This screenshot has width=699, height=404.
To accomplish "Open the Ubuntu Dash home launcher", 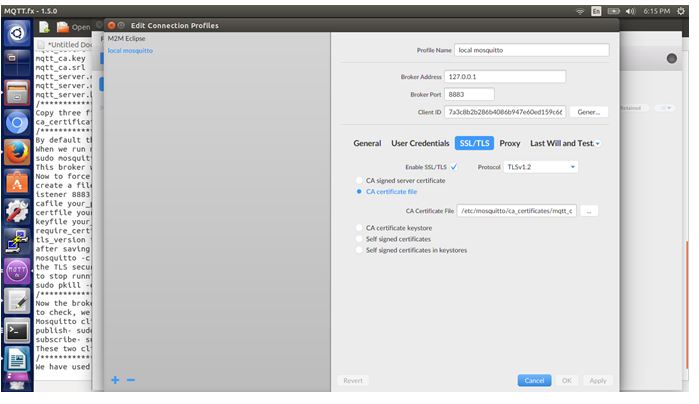I will tap(17, 33).
